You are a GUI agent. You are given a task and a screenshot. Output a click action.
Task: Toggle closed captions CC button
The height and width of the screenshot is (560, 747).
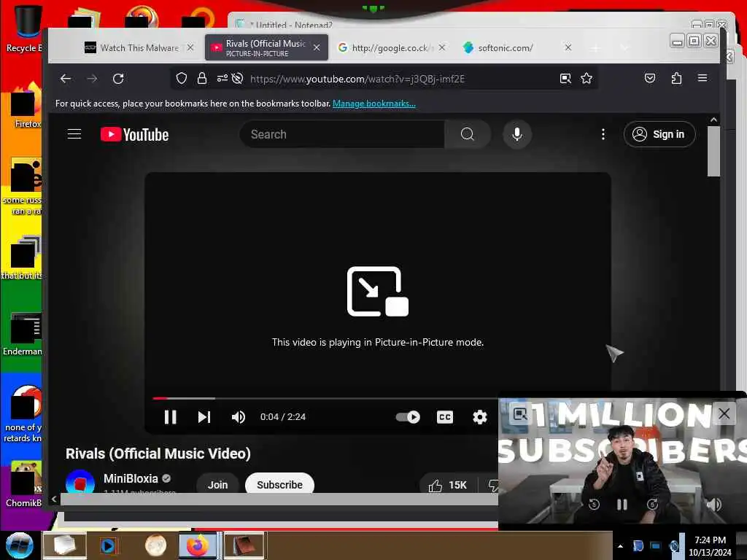pos(445,417)
